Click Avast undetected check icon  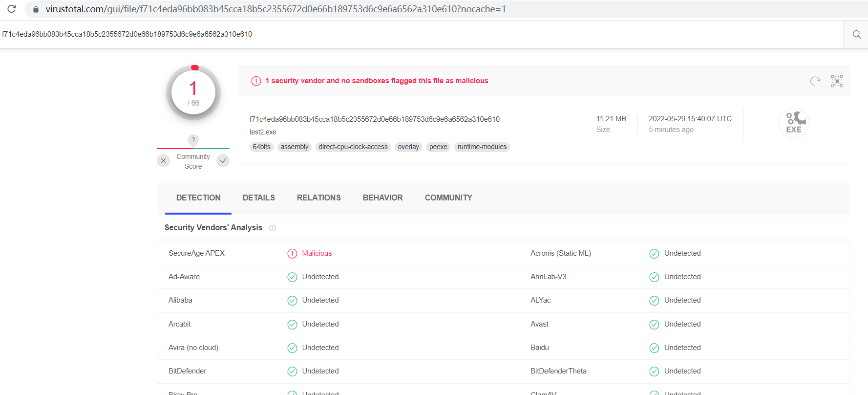point(654,324)
